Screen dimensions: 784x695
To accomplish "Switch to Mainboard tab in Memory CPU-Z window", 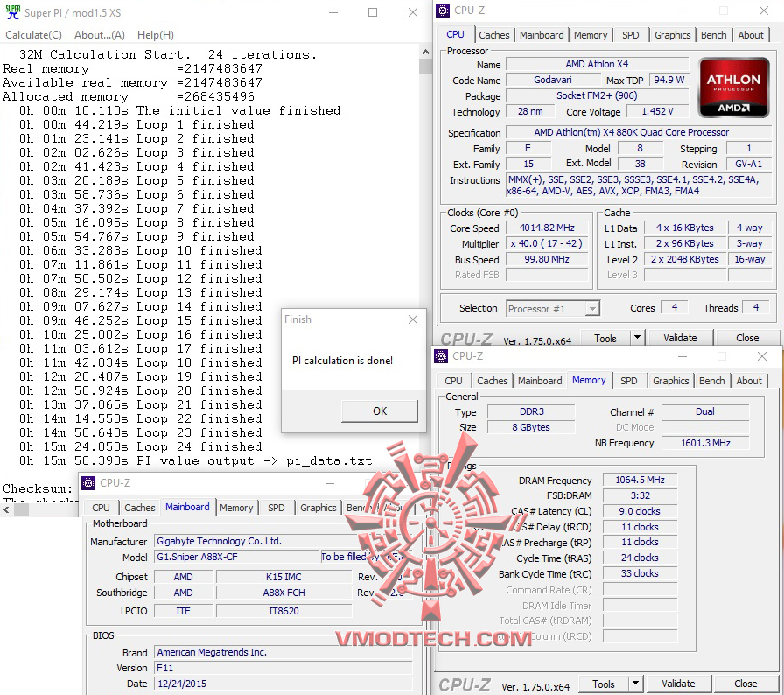I will (540, 381).
